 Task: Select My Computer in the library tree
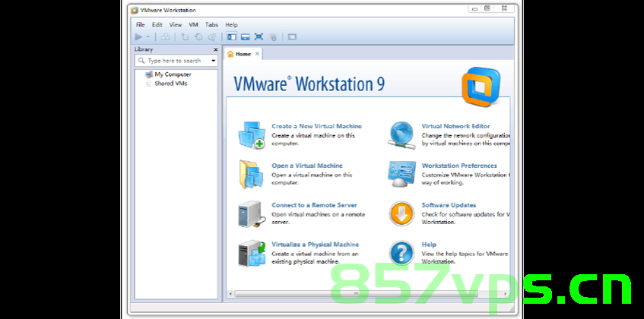173,74
